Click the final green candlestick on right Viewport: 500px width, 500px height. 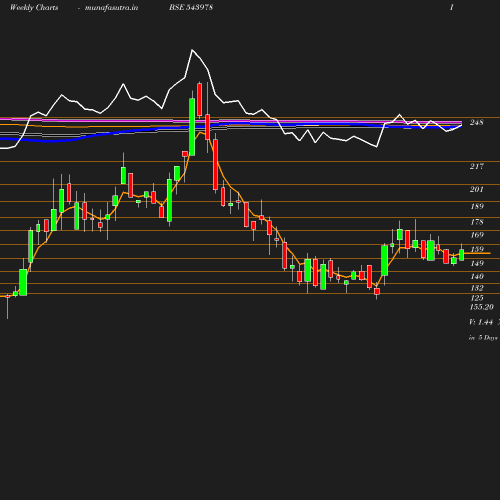[462, 255]
